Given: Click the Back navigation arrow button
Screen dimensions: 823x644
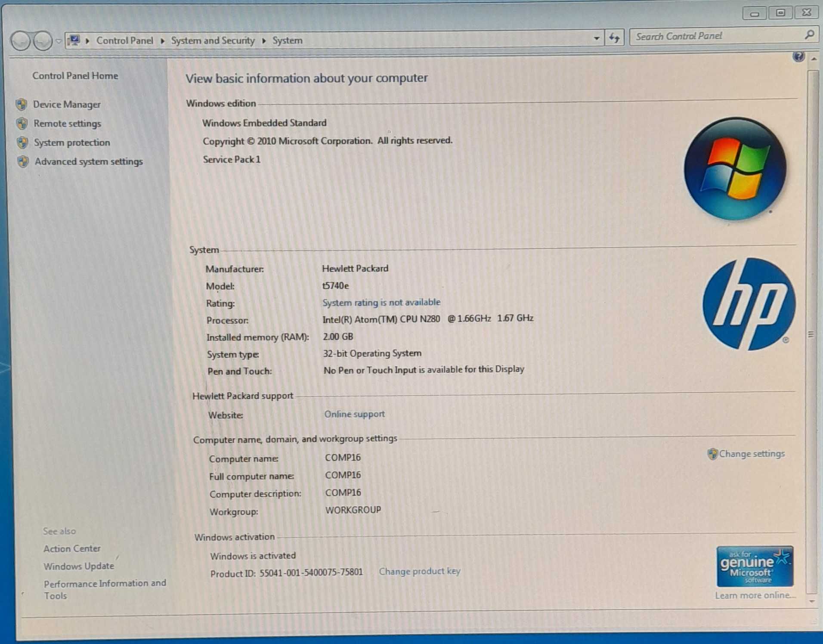Looking at the screenshot, I should (20, 41).
